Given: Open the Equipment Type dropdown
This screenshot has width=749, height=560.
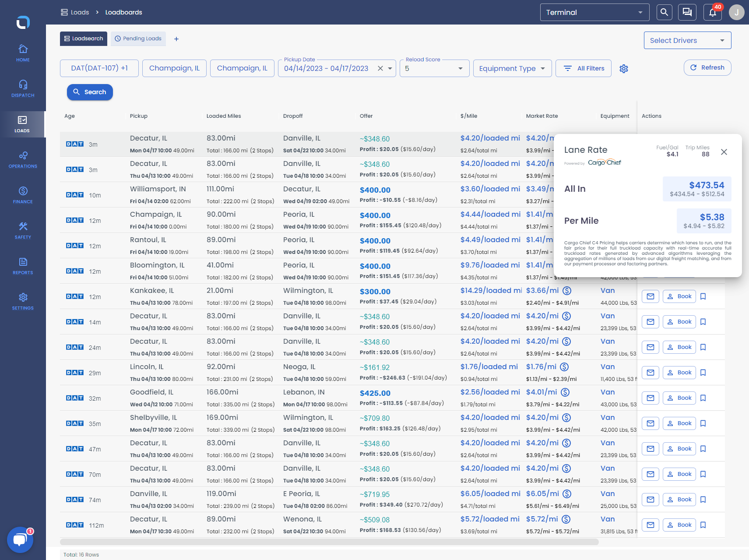Looking at the screenshot, I should point(512,68).
